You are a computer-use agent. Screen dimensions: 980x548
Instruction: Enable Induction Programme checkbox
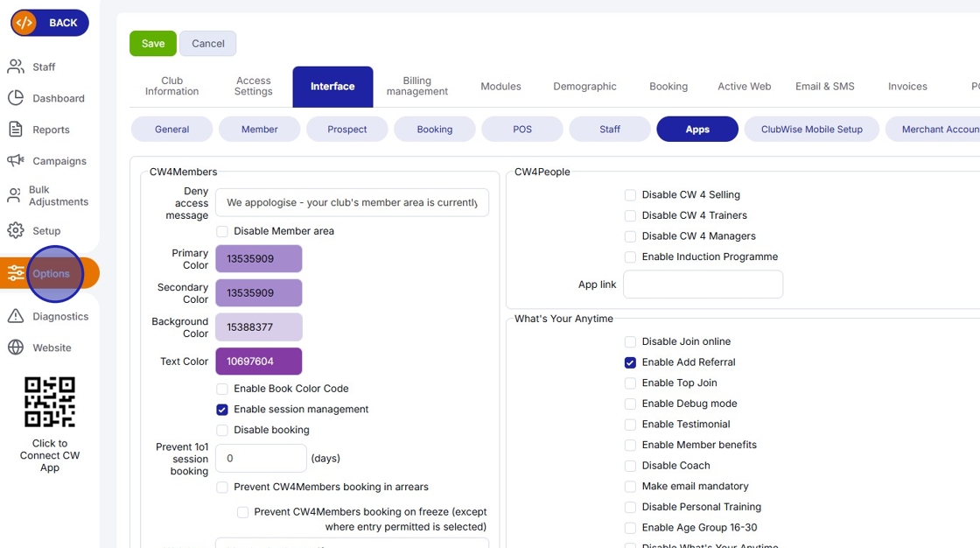click(x=630, y=257)
